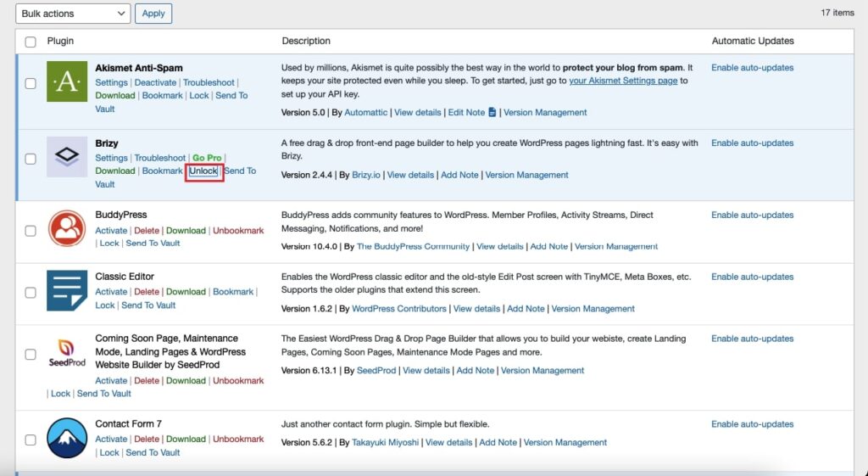This screenshot has height=476, width=868.
Task: Select the Brizy row checkbox
Action: 31,159
